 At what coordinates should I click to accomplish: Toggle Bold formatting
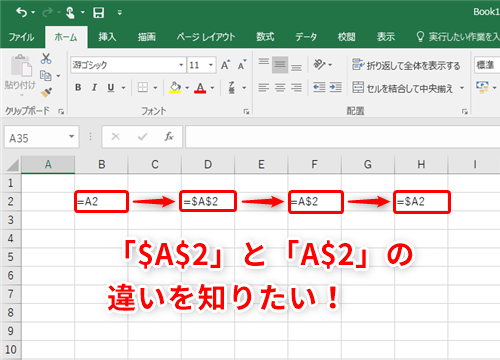click(x=78, y=87)
